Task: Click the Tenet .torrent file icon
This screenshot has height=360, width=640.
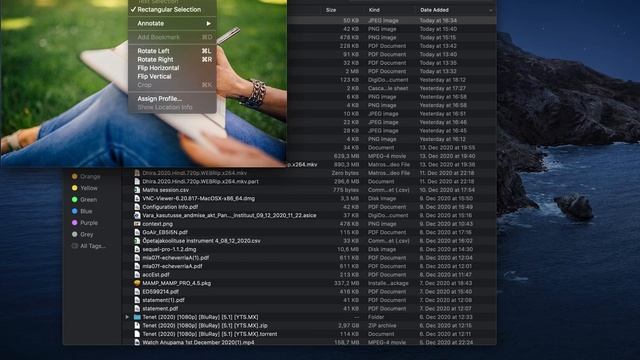Action: 137,334
